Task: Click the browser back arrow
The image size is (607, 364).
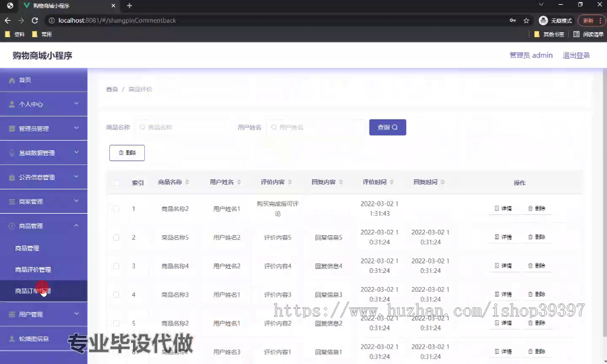Action: pos(7,20)
